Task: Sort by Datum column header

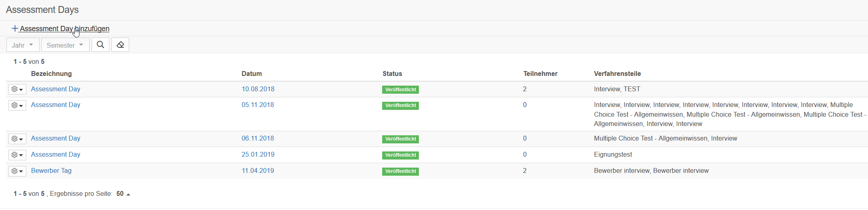Action: pyautogui.click(x=252, y=73)
